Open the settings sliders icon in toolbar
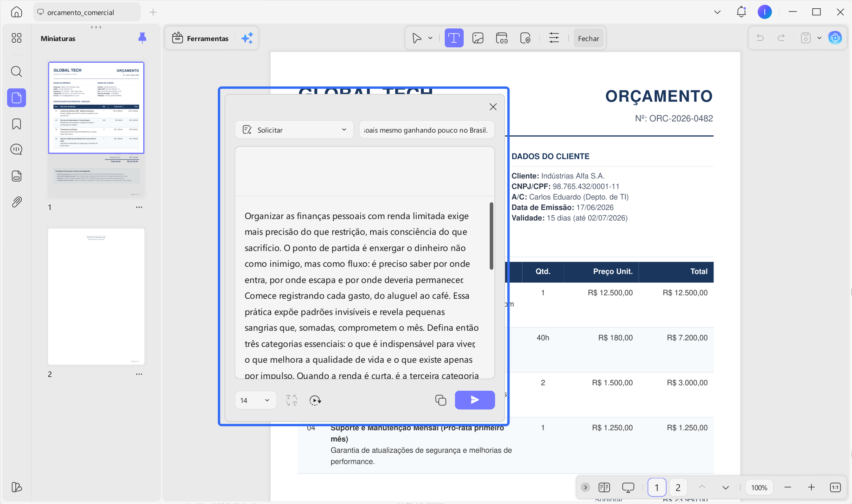Screen dimensions: 852x504 554,38
